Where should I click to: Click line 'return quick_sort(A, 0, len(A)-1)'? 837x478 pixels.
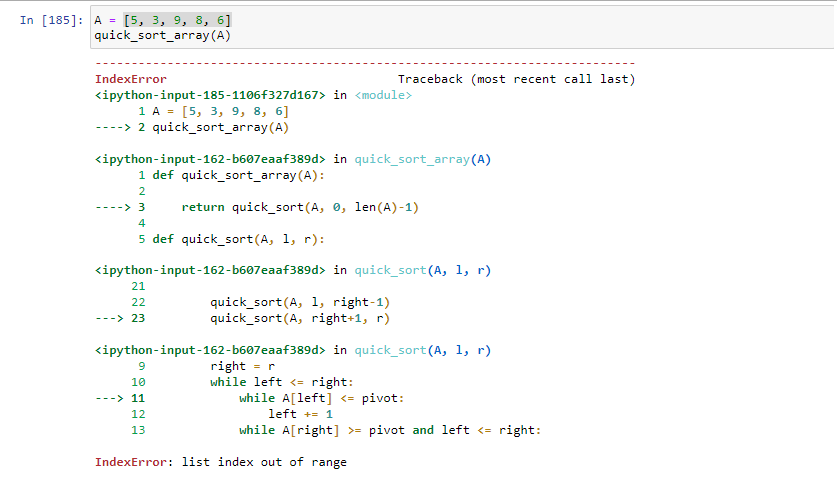[x=300, y=207]
